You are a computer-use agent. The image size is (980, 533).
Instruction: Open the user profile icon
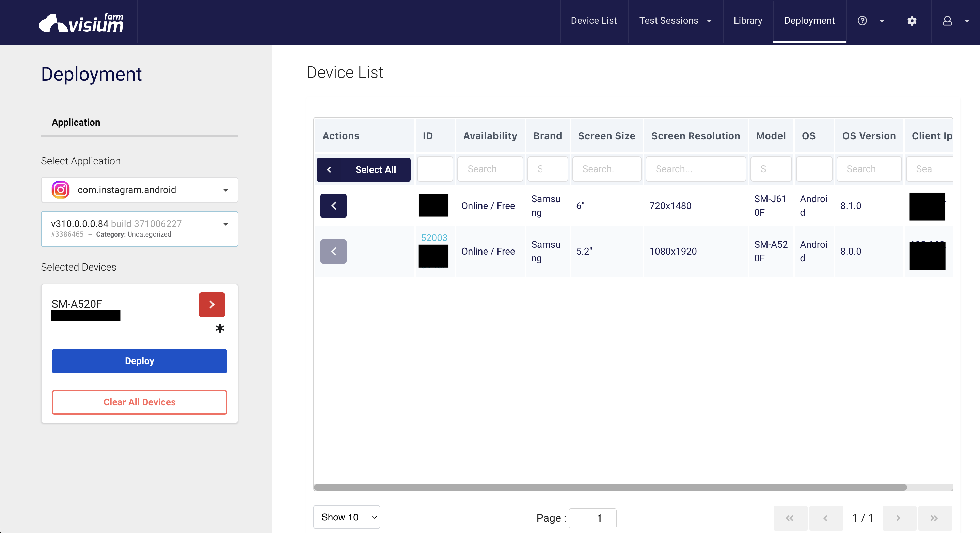click(x=947, y=20)
